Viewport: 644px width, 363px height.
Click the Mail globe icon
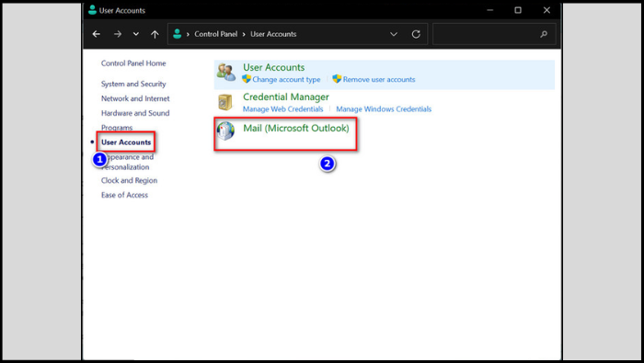[225, 130]
